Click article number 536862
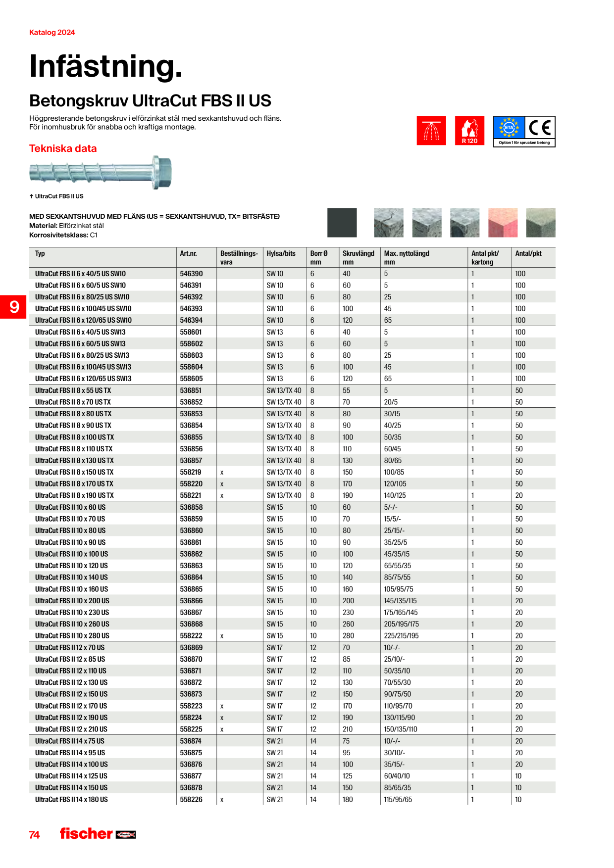 pyautogui.click(x=191, y=554)
